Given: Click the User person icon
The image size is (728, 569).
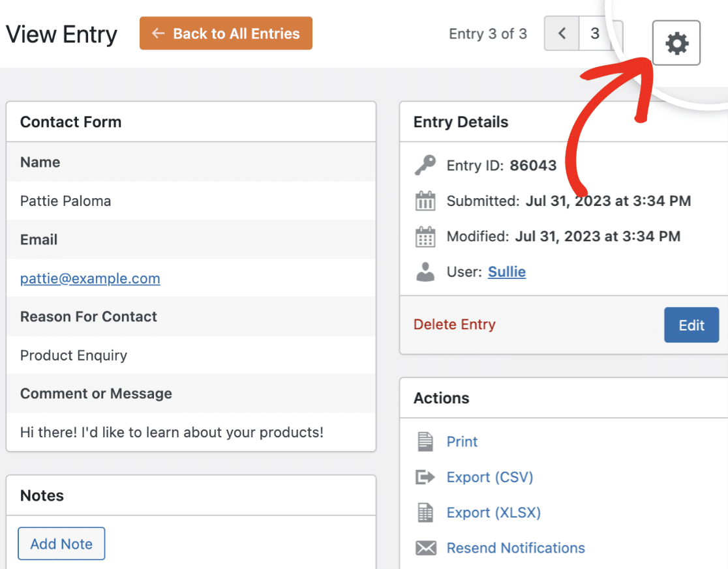Looking at the screenshot, I should [x=425, y=272].
